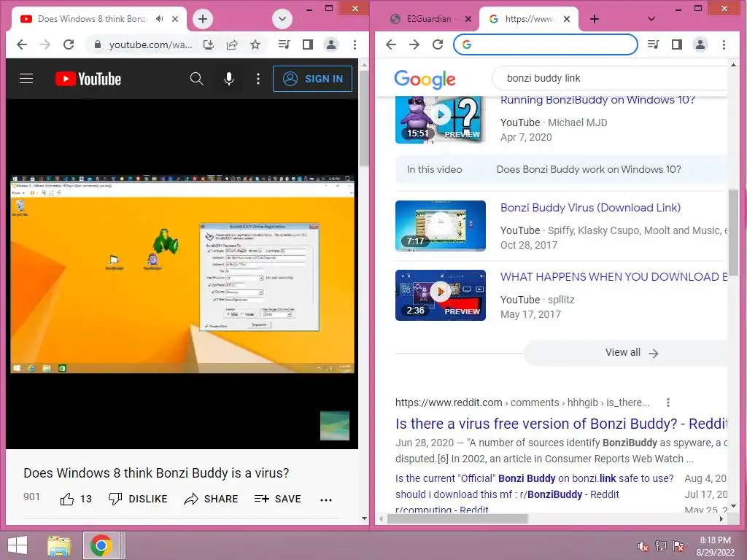Close the YouTube tab
The width and height of the screenshot is (747, 560).
(175, 19)
